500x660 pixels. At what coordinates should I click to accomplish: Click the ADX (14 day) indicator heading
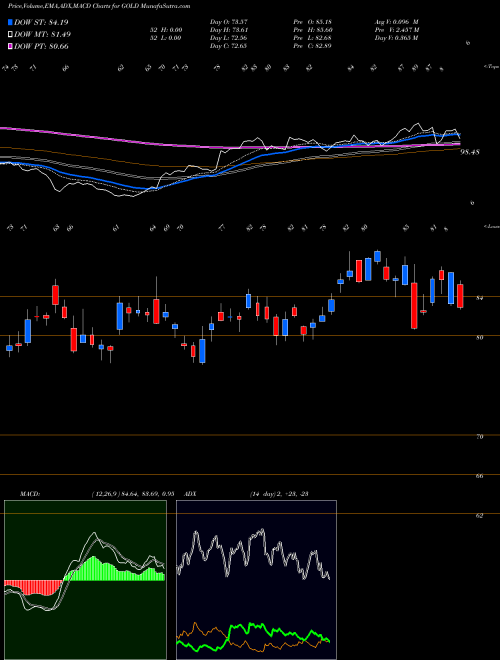point(247,494)
